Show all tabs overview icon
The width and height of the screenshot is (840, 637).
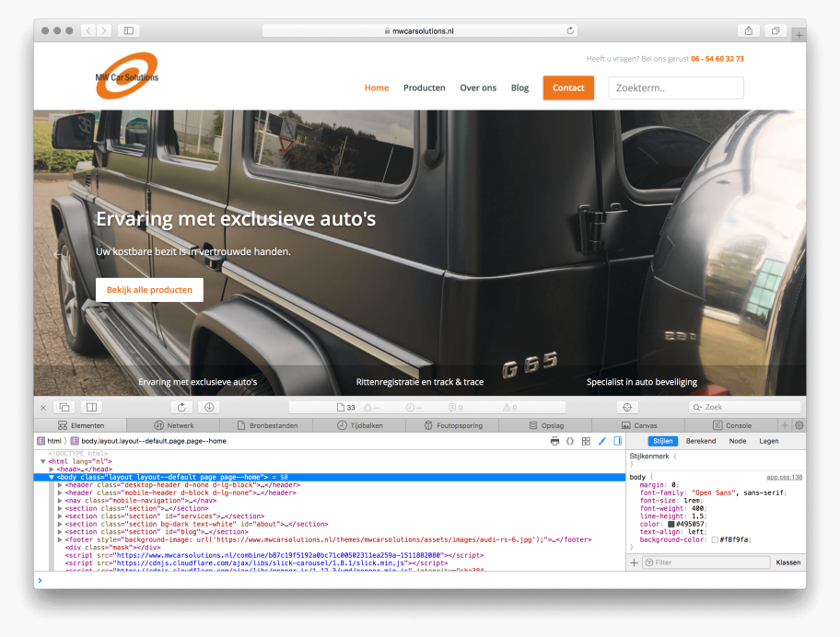coord(776,30)
